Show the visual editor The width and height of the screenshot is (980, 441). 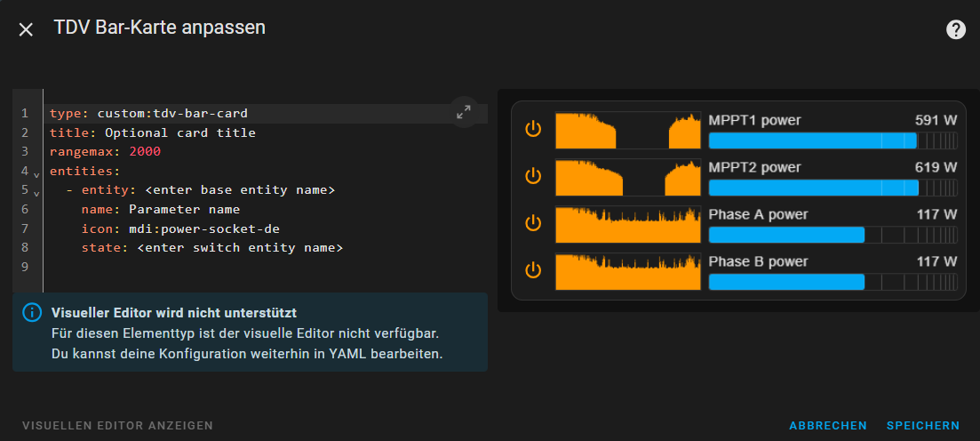tap(117, 425)
